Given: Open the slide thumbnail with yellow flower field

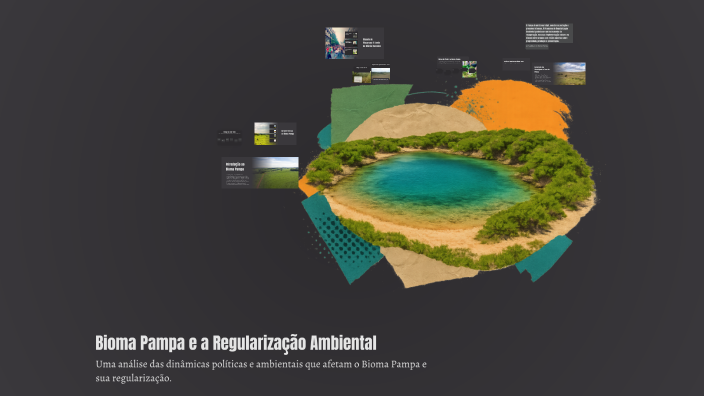Looking at the screenshot, I should 275,133.
